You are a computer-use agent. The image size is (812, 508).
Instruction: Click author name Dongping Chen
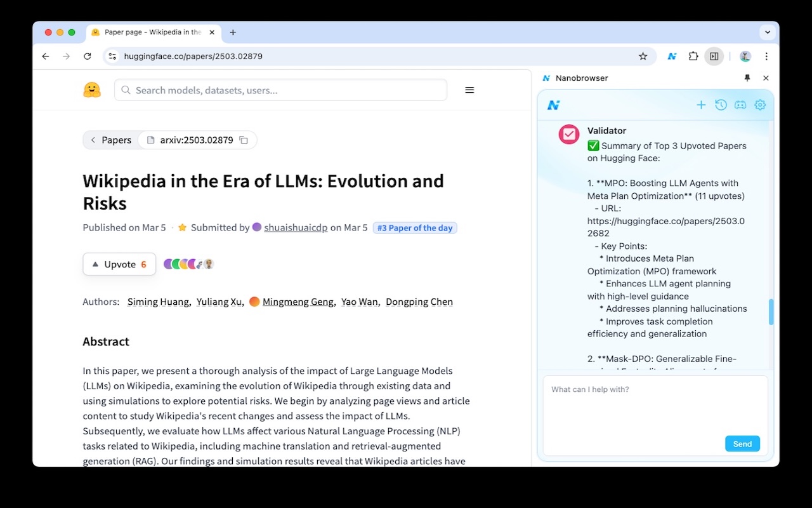pos(419,302)
